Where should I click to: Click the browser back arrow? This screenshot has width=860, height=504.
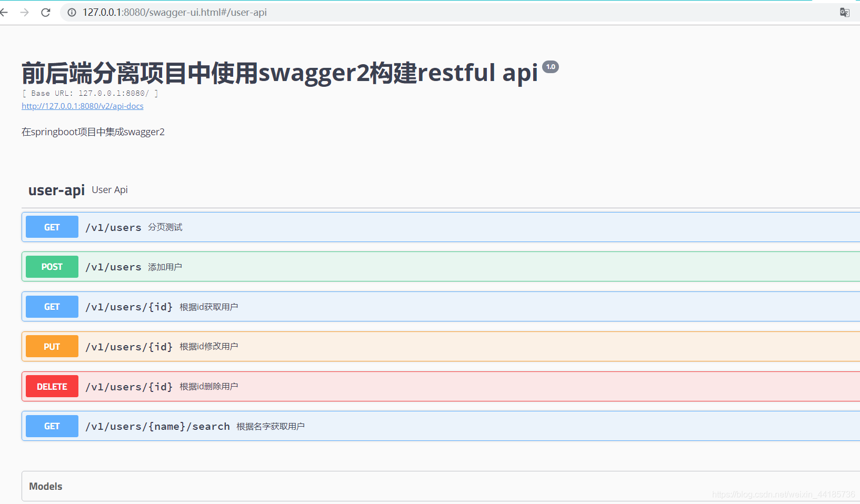point(4,12)
